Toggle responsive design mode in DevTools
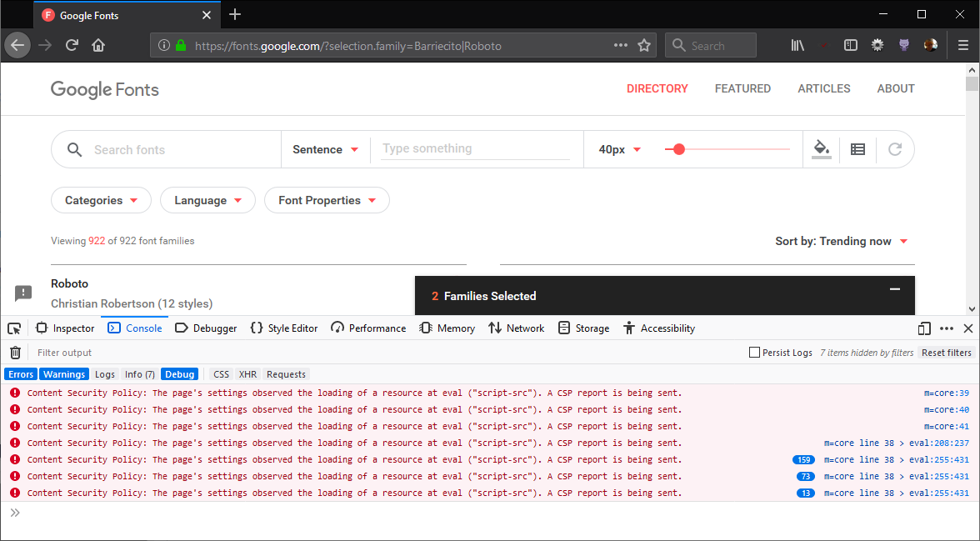980x541 pixels. 924,328
